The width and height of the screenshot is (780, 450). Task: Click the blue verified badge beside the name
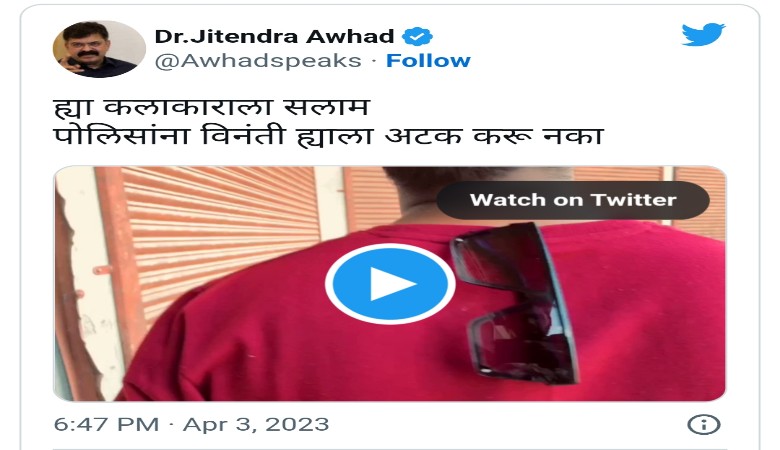pos(417,37)
